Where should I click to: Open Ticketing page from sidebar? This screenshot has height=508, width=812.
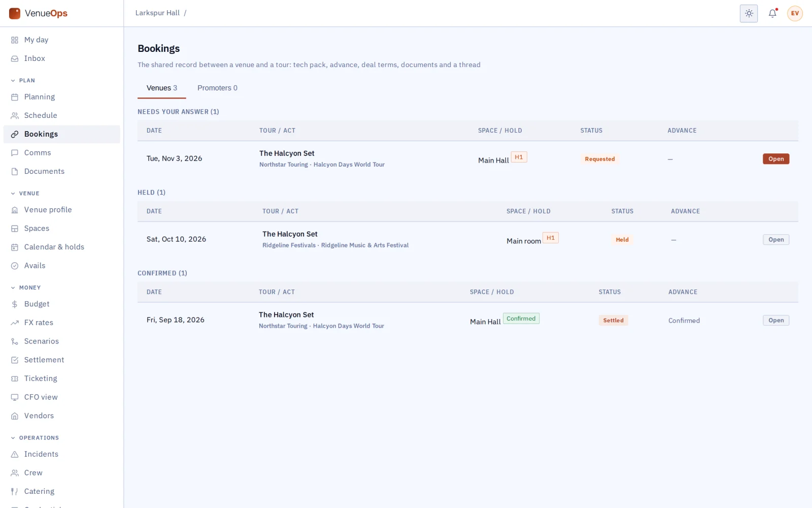click(x=61, y=378)
